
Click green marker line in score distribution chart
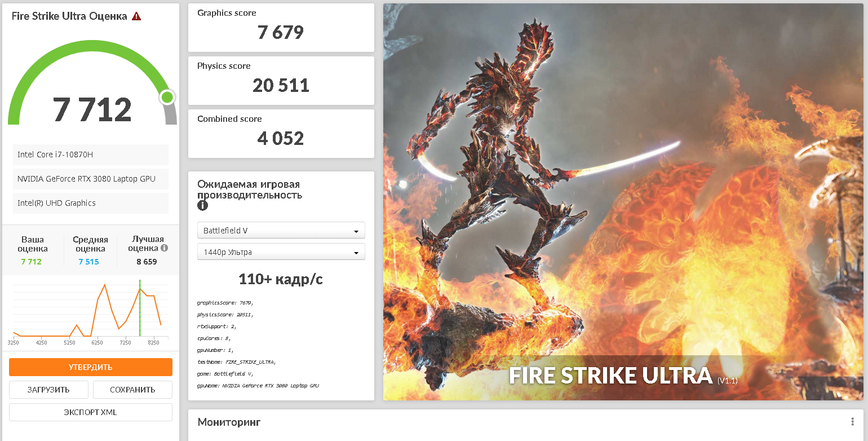pyautogui.click(x=140, y=308)
